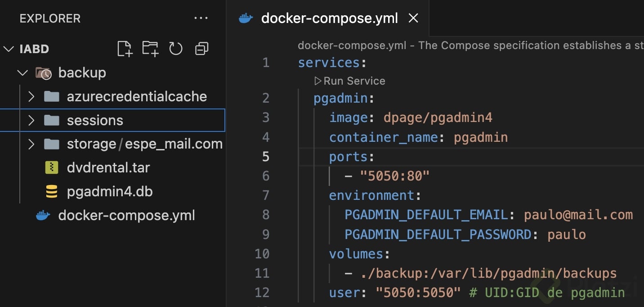Click the New File icon in Explorer
Screen dimensions: 644x307
point(125,49)
